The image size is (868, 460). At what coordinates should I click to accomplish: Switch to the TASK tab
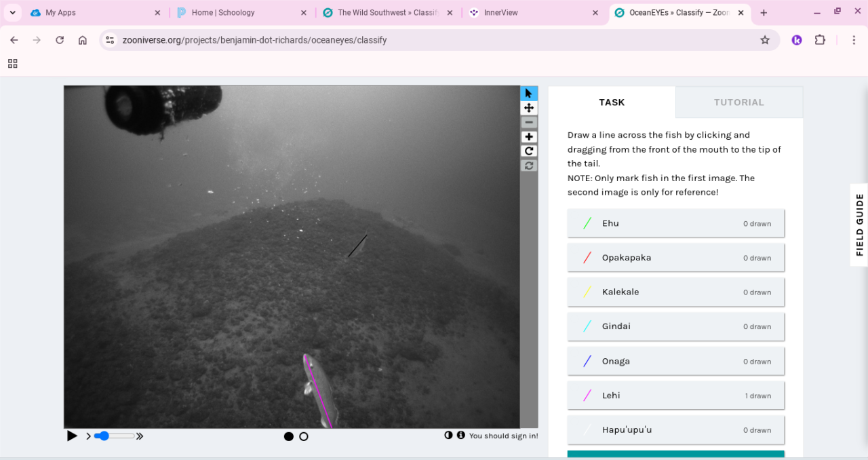tap(612, 102)
